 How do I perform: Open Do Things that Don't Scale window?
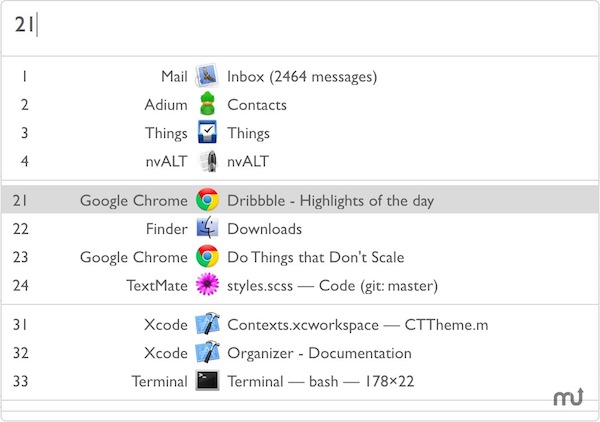(x=316, y=257)
